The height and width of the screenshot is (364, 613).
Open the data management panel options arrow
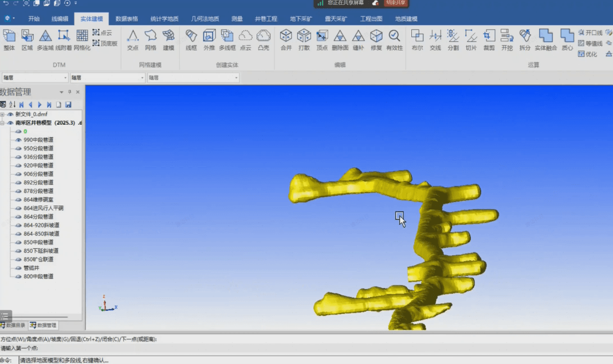click(x=61, y=92)
